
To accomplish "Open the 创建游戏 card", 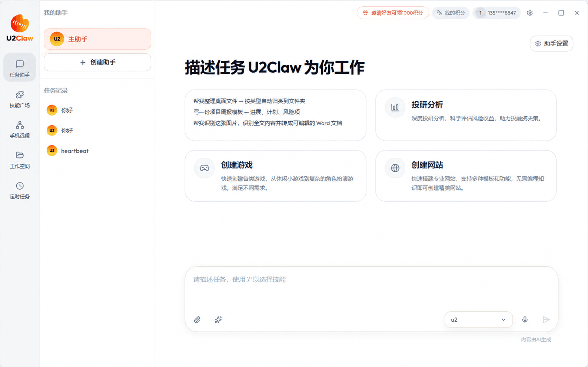I will pyautogui.click(x=275, y=176).
